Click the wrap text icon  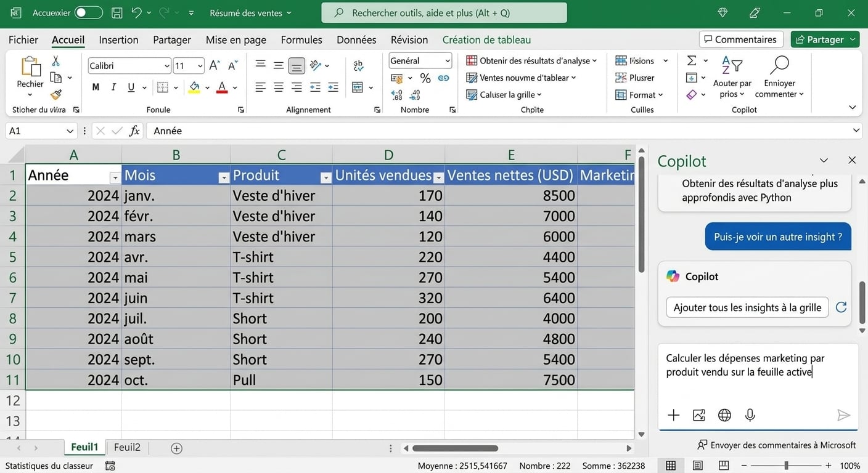tap(358, 66)
